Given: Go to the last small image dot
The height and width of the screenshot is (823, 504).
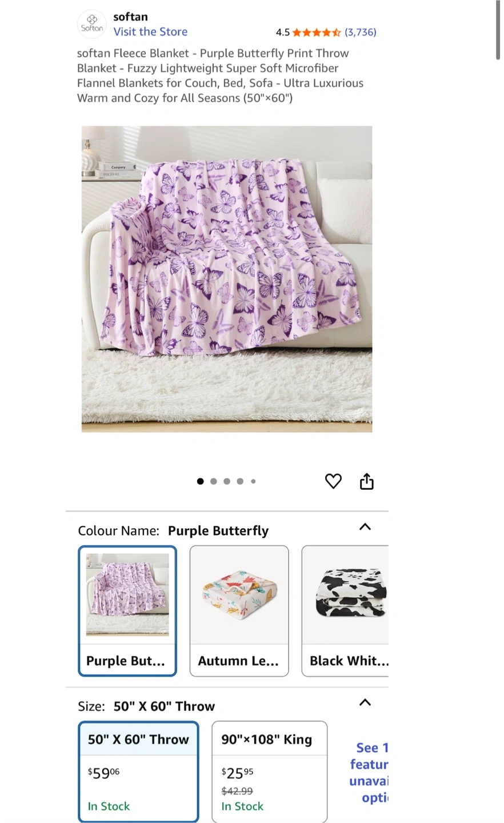Looking at the screenshot, I should point(253,481).
